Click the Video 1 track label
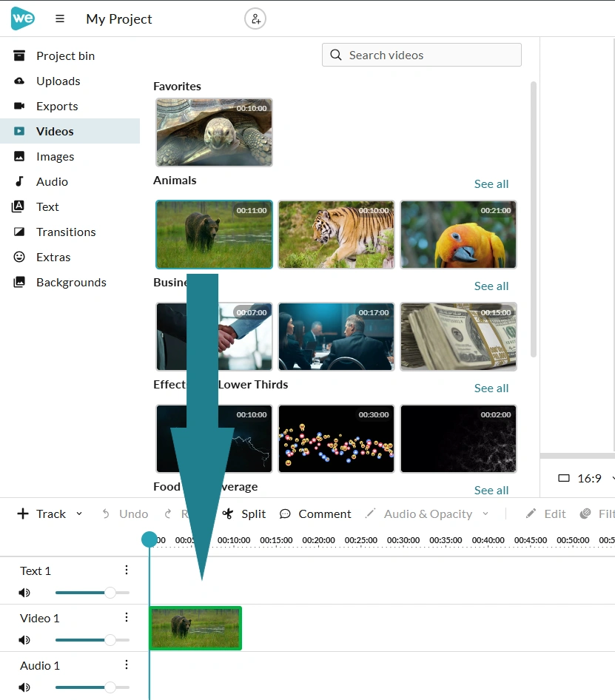 tap(39, 619)
